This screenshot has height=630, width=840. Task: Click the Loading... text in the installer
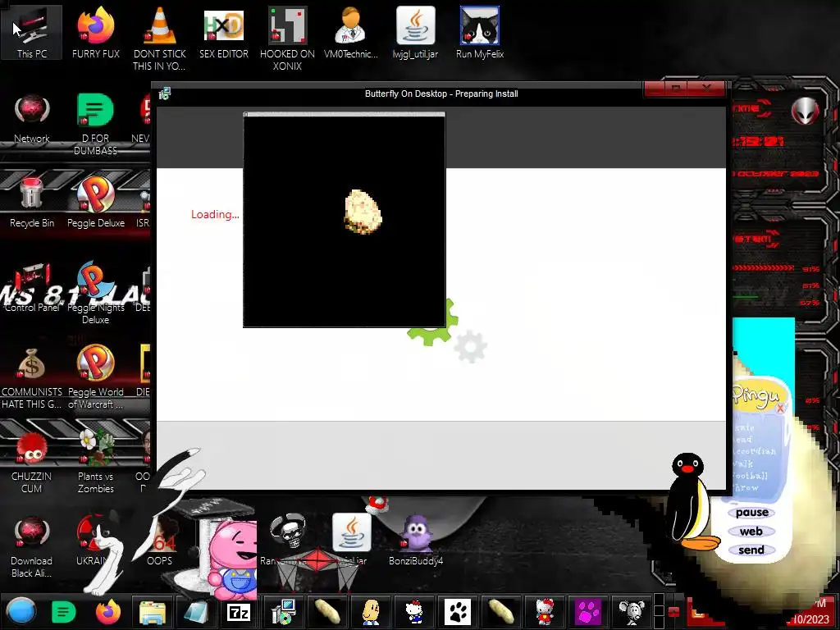click(215, 214)
